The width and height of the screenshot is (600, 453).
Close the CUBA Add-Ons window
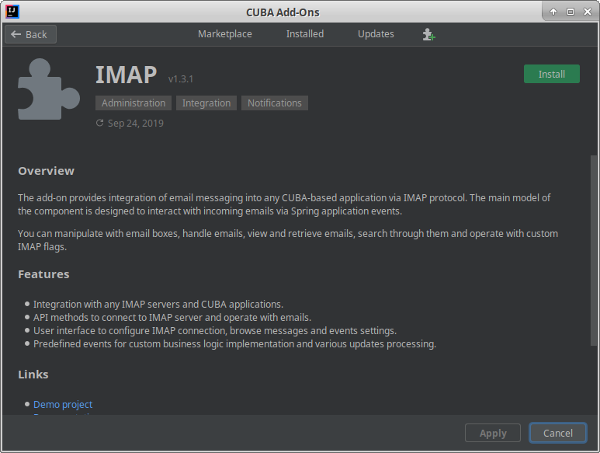[x=588, y=12]
